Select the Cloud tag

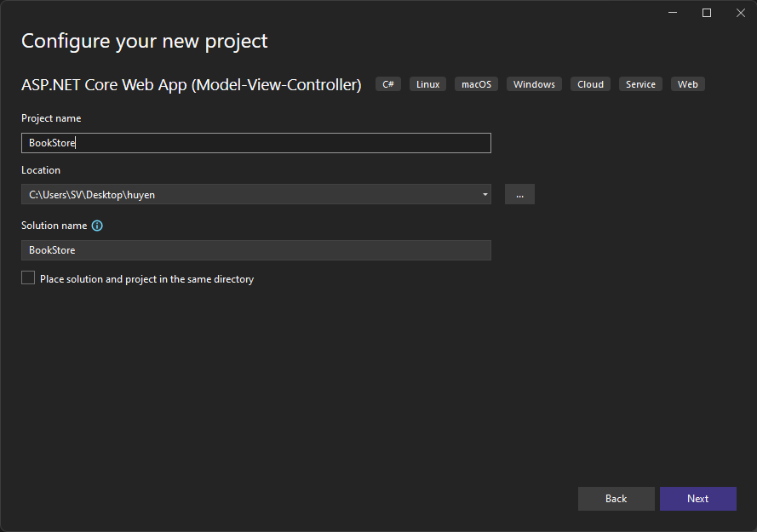pyautogui.click(x=590, y=84)
